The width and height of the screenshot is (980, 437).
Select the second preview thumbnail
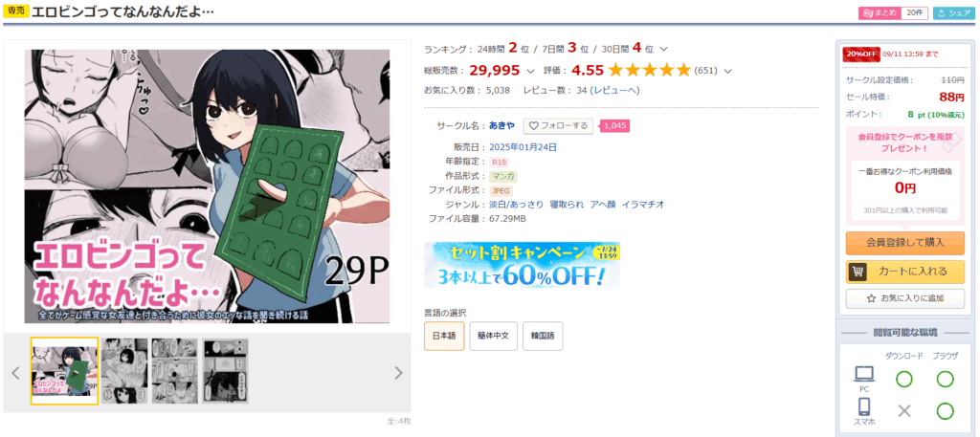(x=124, y=371)
